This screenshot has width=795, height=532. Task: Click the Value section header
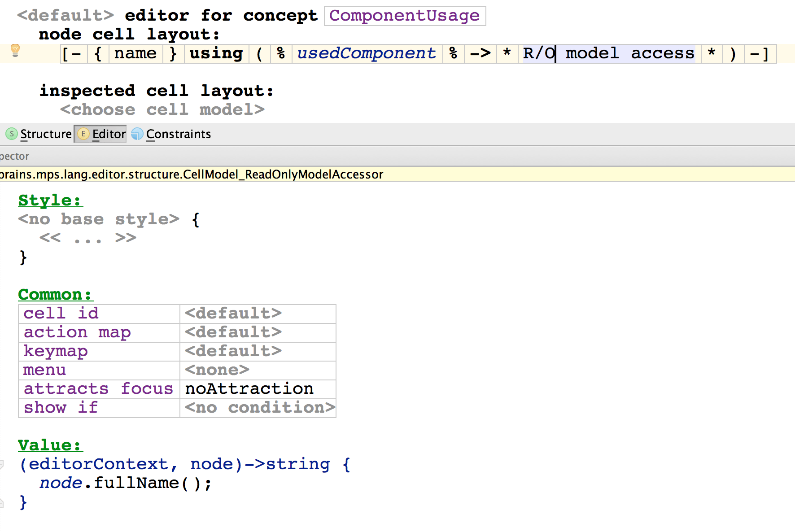(50, 445)
